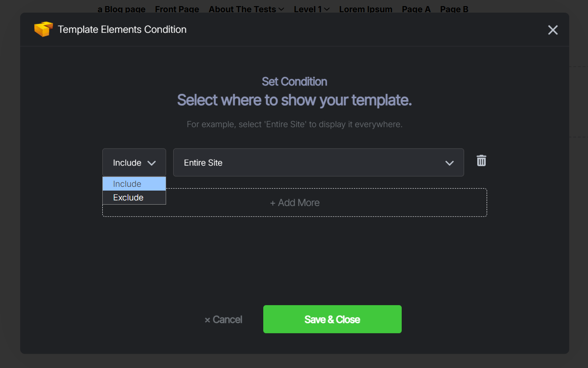This screenshot has height=368, width=588.
Task: Click the About The Tests menu item
Action: (242, 9)
